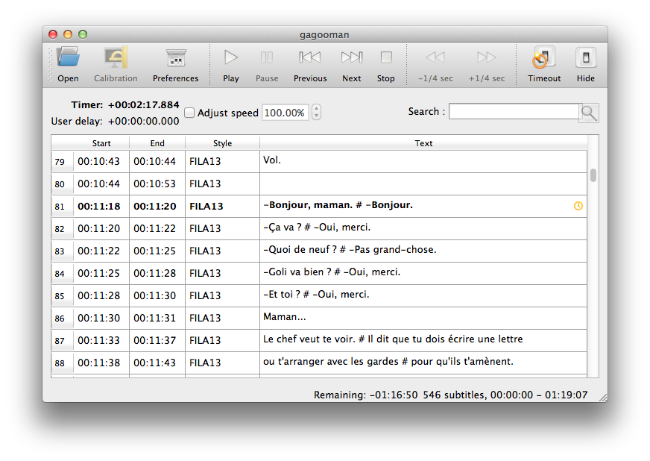Click the vertical scrollbar thumb of subtitle table
The image size is (650, 461).
tap(593, 175)
